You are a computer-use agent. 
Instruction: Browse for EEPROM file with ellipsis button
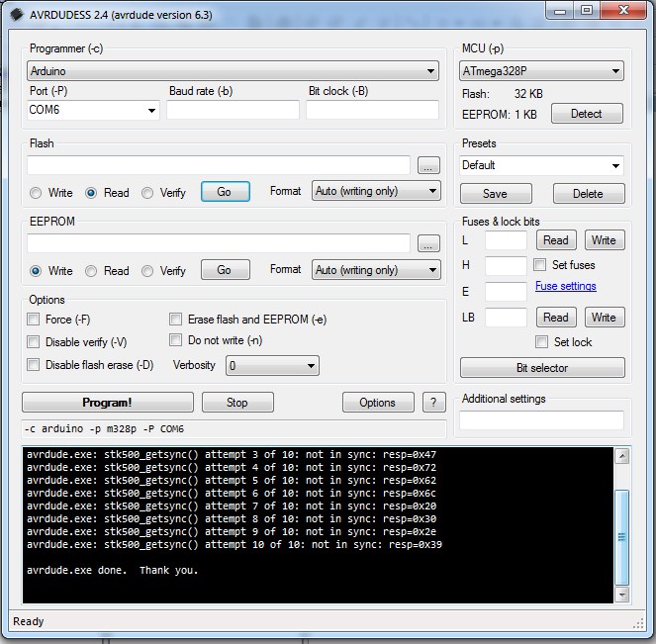click(x=428, y=243)
